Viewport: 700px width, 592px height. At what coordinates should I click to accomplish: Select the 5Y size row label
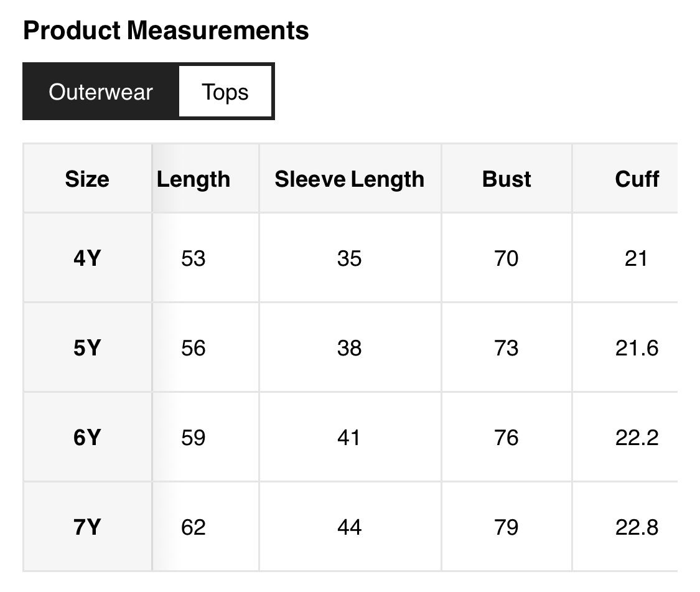pos(87,347)
